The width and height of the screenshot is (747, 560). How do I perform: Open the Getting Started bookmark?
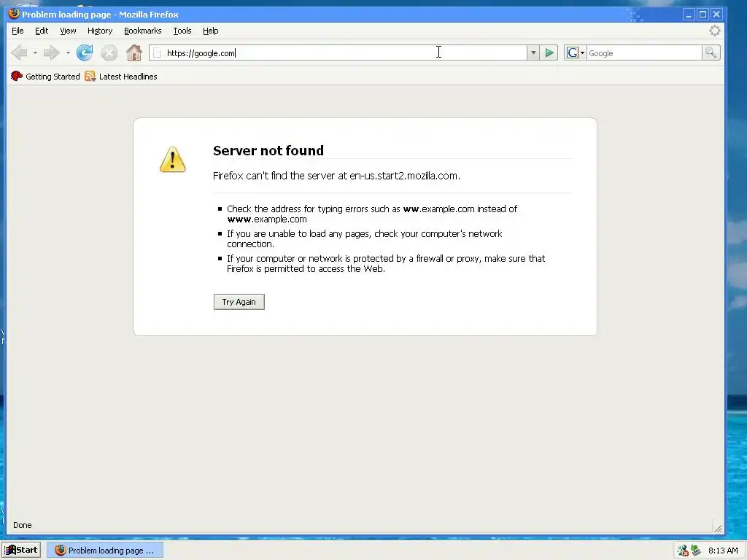[45, 76]
